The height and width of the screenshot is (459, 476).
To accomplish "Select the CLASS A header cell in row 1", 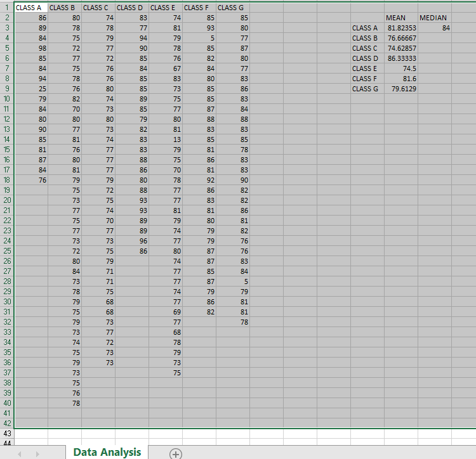I will click(x=31, y=8).
